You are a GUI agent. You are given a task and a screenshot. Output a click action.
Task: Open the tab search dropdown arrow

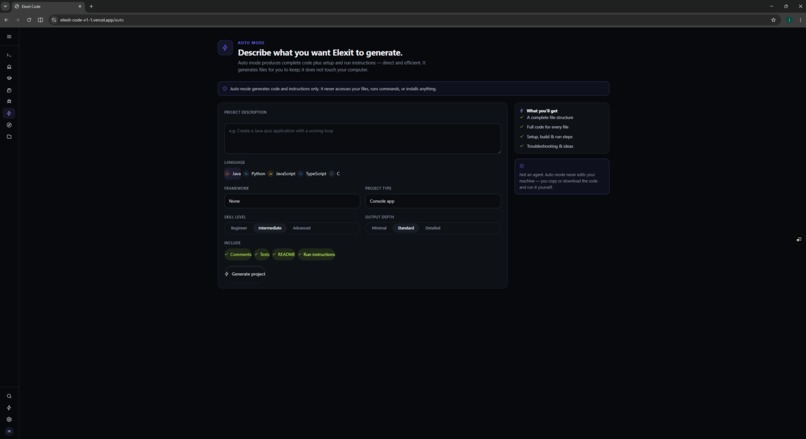(x=5, y=6)
